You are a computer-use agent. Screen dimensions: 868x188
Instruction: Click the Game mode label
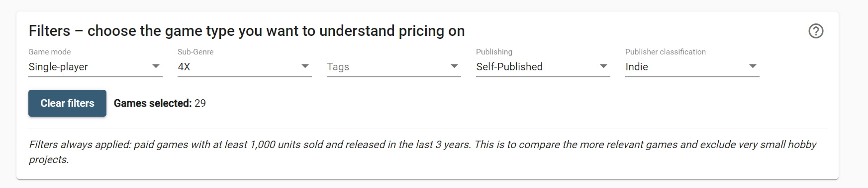pyautogui.click(x=50, y=52)
